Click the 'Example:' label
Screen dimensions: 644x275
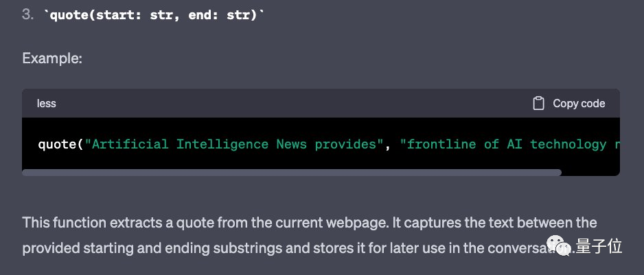click(x=52, y=58)
